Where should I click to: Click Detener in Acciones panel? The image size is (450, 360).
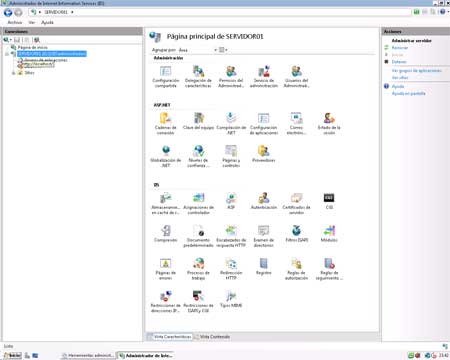399,62
